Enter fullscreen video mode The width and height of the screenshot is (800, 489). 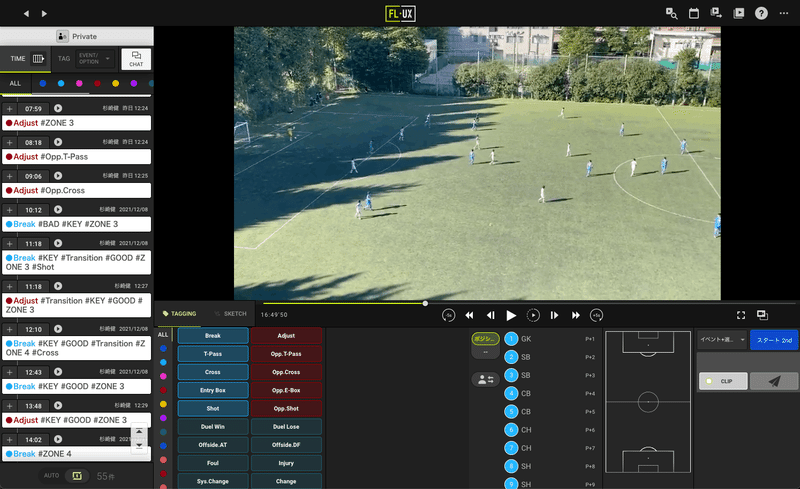[741, 315]
